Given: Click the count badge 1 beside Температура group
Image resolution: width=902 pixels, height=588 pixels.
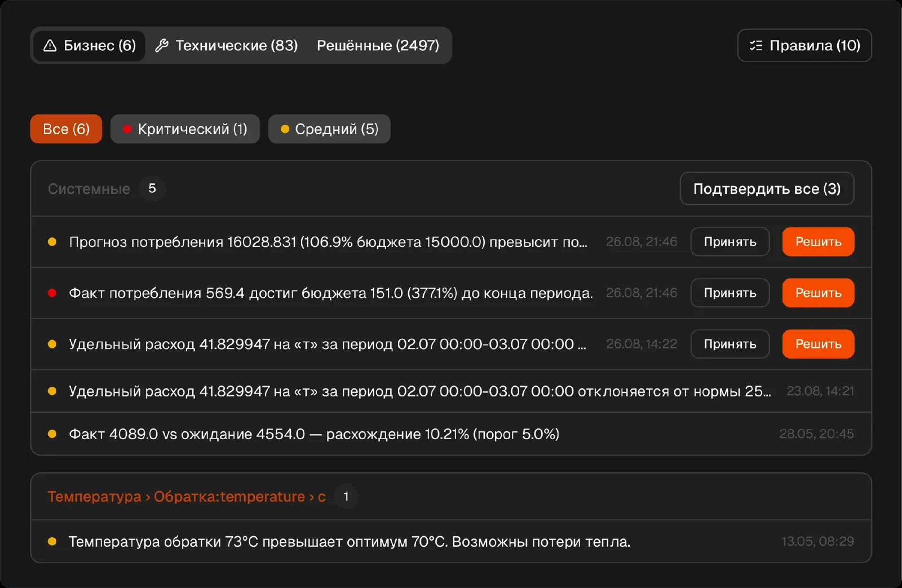Looking at the screenshot, I should pyautogui.click(x=346, y=496).
